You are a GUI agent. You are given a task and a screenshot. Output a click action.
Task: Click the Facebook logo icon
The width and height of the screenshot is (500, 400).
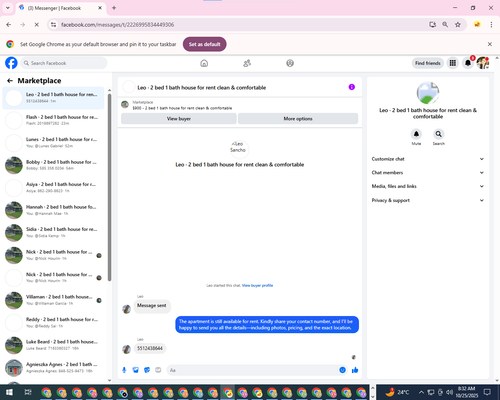(x=11, y=63)
